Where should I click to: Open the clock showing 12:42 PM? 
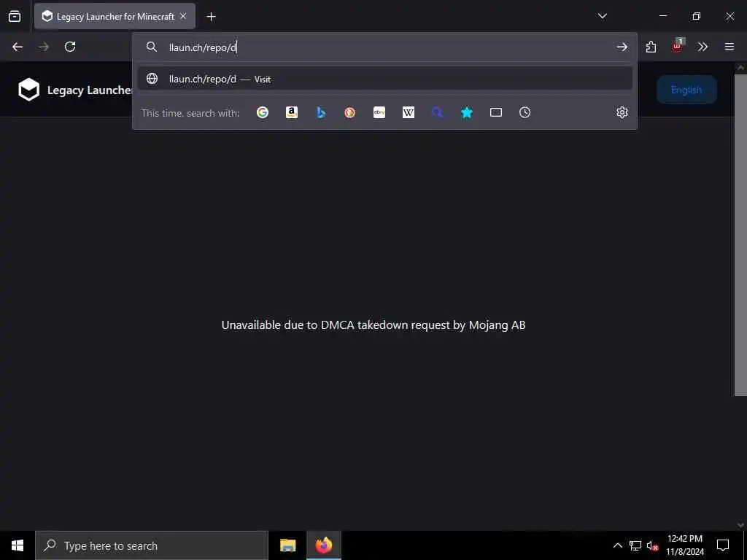(x=684, y=545)
